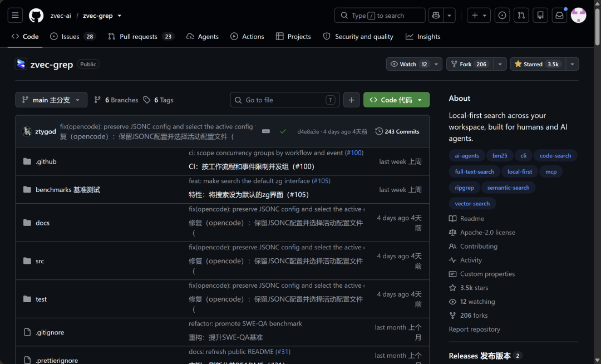Switch to the Agents tab
Image resolution: width=601 pixels, height=364 pixels.
click(x=203, y=36)
